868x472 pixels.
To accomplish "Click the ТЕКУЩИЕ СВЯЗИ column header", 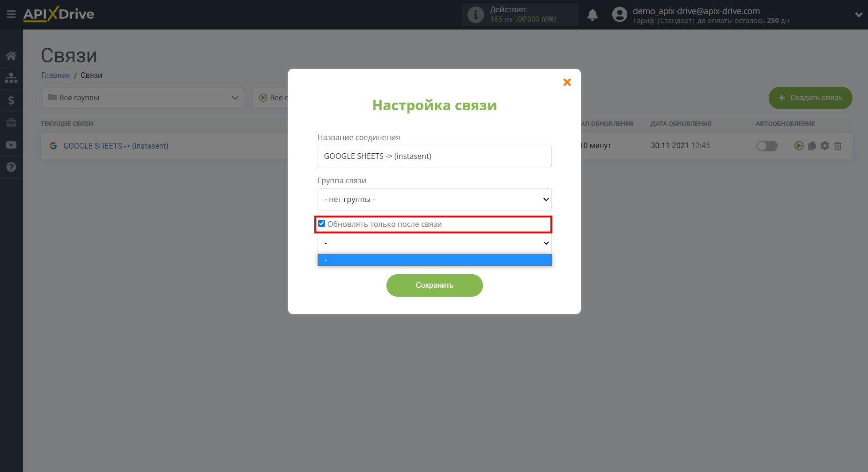I will (67, 124).
